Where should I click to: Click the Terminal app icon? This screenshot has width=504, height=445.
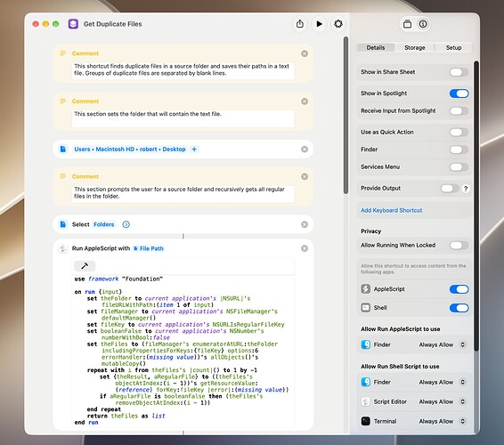click(x=365, y=421)
